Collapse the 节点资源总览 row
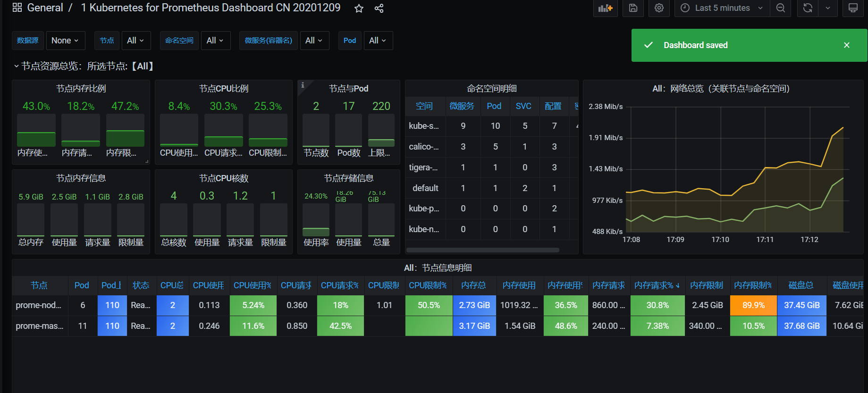The height and width of the screenshot is (393, 868). [84, 66]
